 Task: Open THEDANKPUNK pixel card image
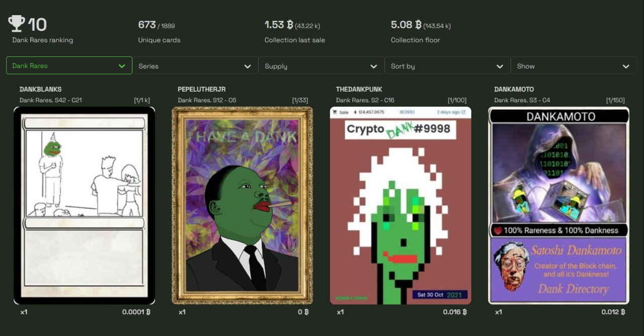coord(400,206)
